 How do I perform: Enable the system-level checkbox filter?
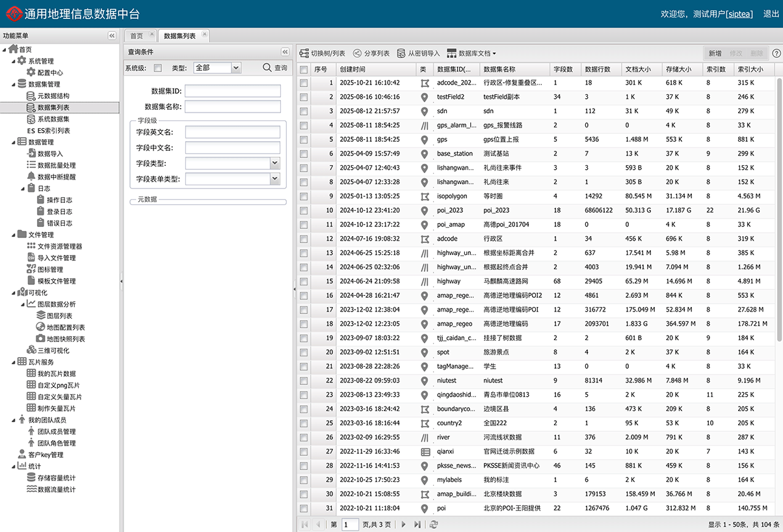pyautogui.click(x=158, y=68)
